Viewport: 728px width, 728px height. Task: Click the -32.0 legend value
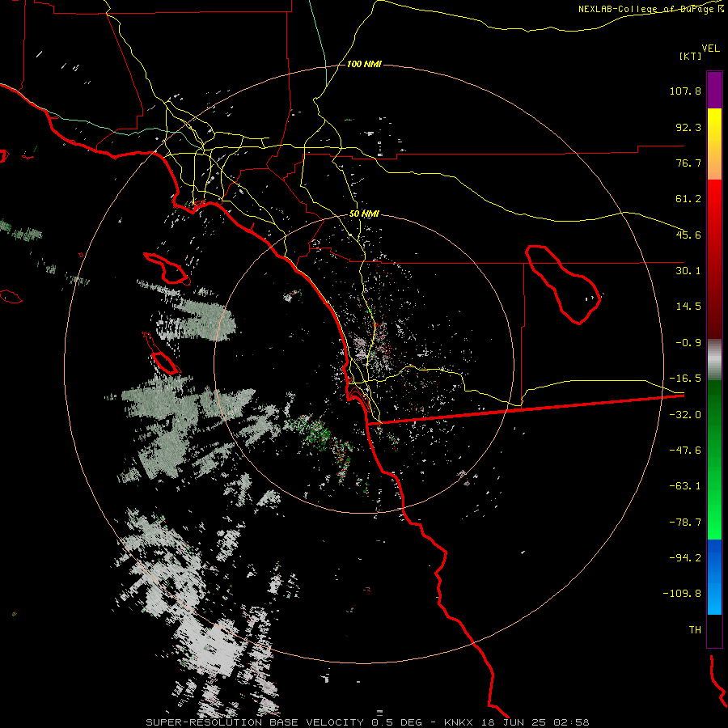pyautogui.click(x=685, y=415)
